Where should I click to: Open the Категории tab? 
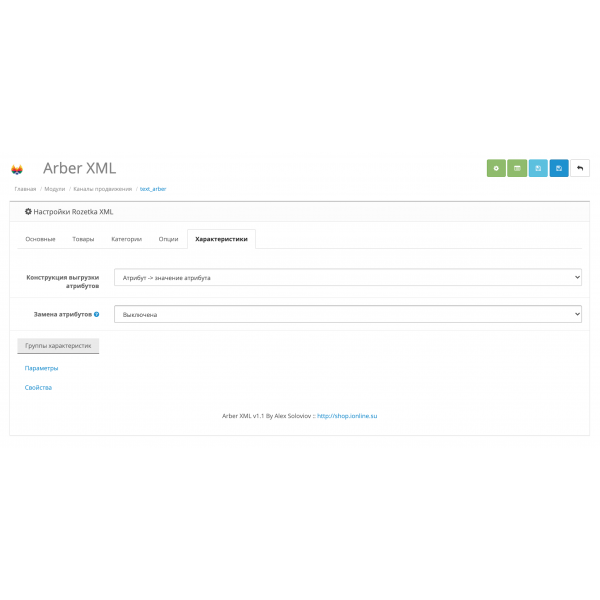(126, 239)
